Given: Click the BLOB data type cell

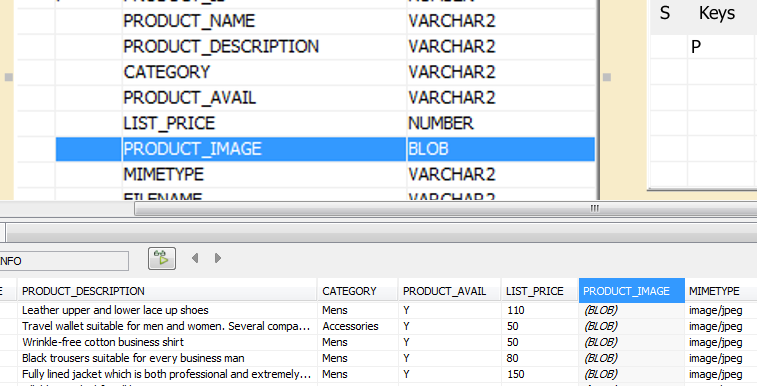Looking at the screenshot, I should tap(501, 149).
